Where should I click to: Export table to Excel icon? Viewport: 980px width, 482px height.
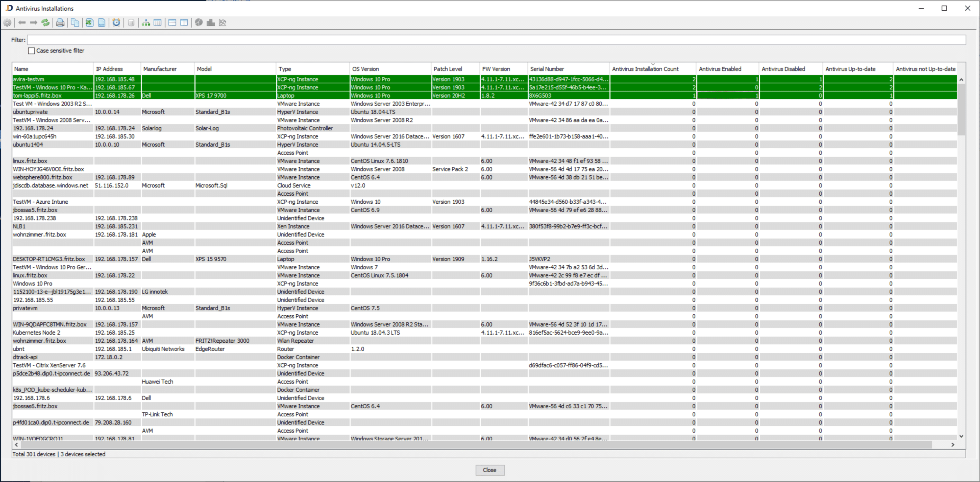89,23
